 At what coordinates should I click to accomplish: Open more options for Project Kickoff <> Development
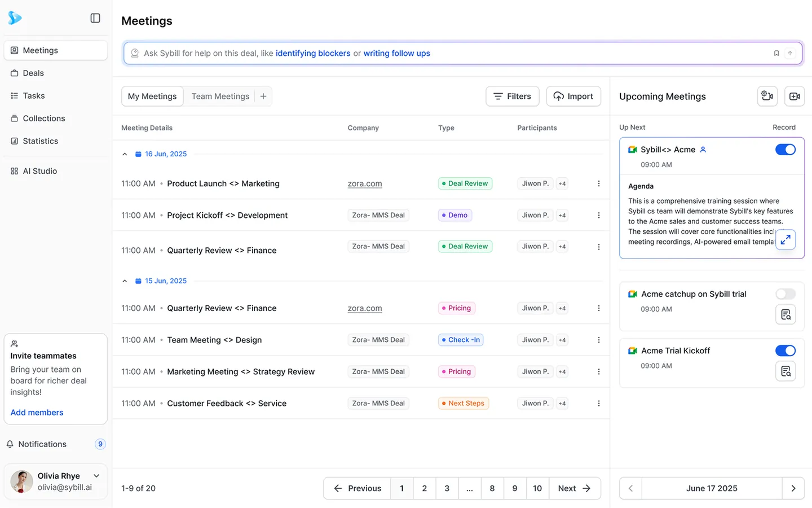[x=599, y=215]
